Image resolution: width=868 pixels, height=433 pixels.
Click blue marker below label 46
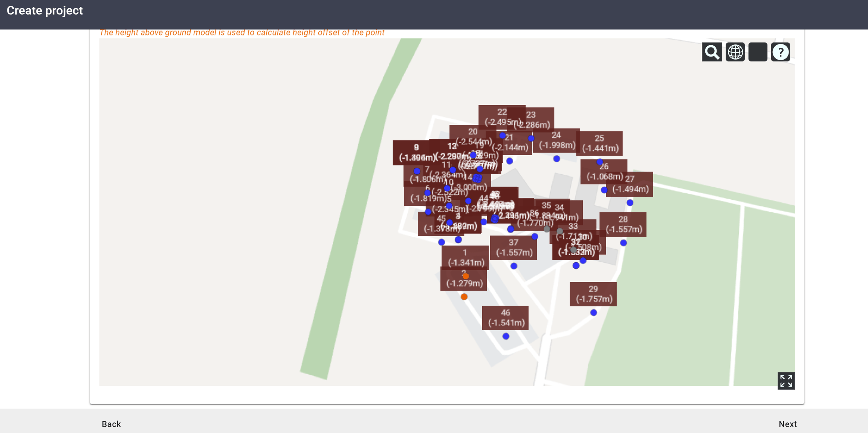click(506, 336)
